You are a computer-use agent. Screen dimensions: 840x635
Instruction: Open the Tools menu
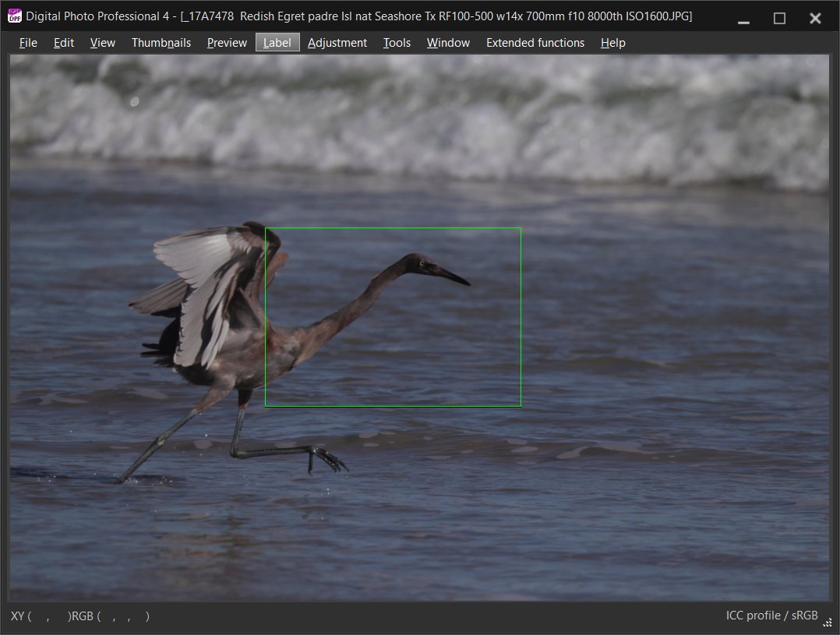(x=397, y=43)
